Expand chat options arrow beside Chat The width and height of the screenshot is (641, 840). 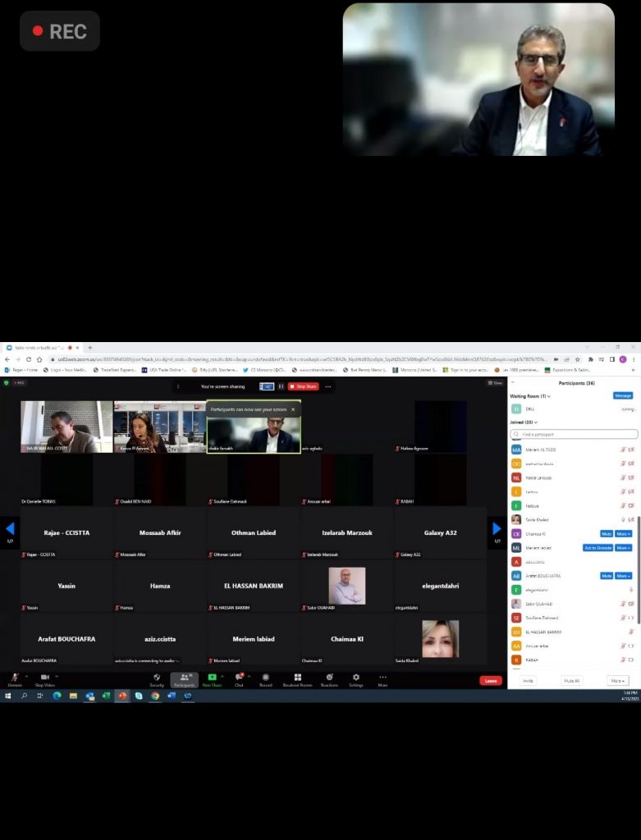(x=250, y=677)
